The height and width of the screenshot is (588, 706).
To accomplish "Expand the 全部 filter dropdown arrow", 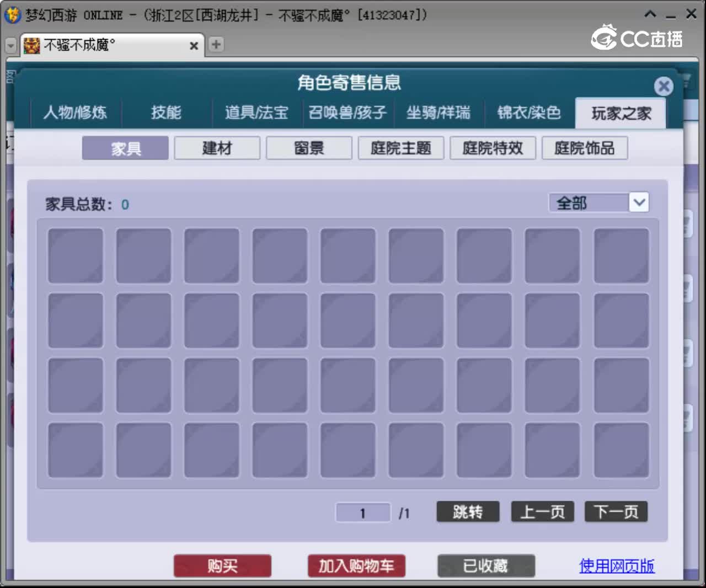I will (x=639, y=202).
